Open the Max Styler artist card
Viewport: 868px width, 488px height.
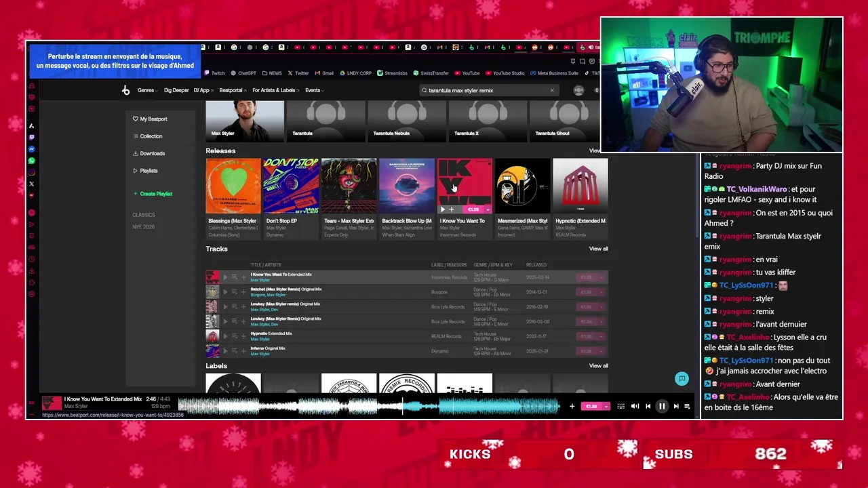tap(245, 121)
